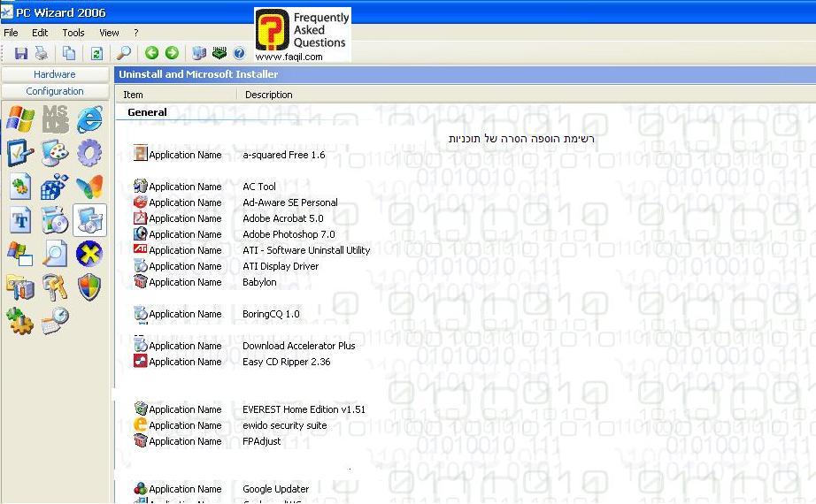Open the MS-DOS configuration icon

pyautogui.click(x=55, y=118)
